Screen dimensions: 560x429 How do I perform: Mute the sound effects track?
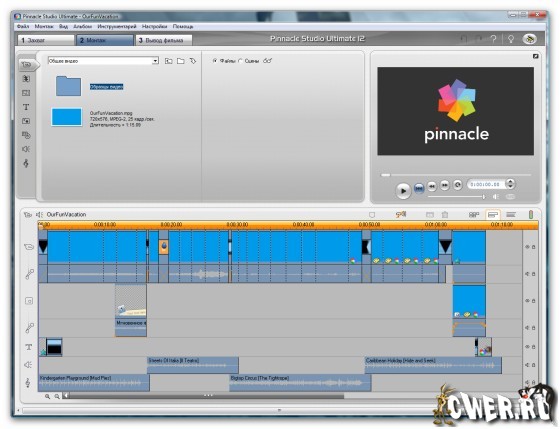click(527, 365)
